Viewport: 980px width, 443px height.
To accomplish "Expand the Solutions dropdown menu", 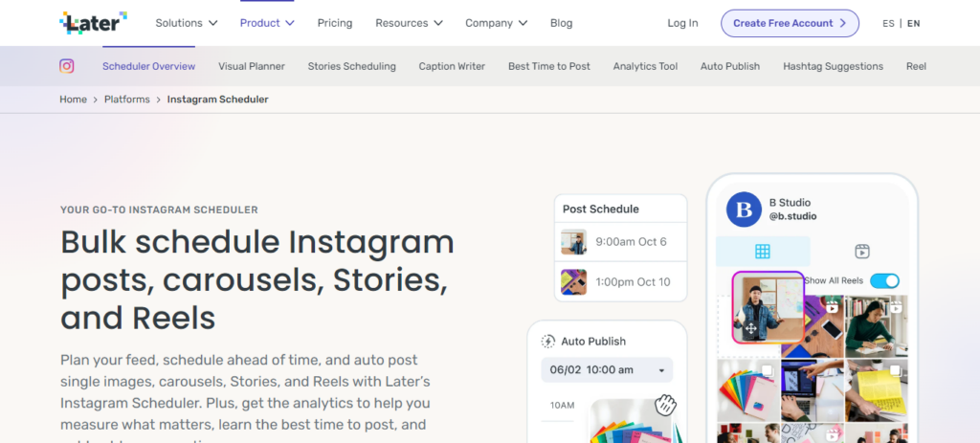I will pos(187,23).
